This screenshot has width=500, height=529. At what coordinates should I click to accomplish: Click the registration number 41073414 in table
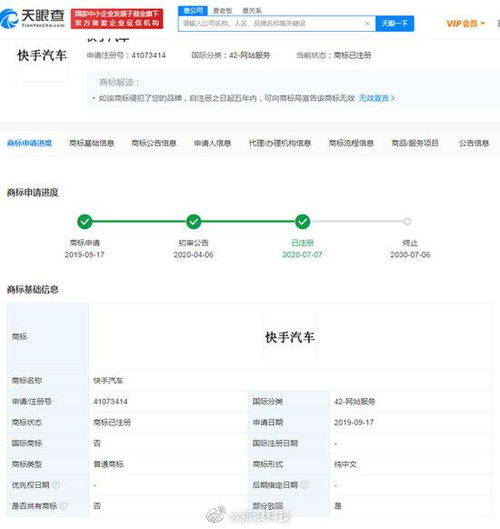pos(110,401)
